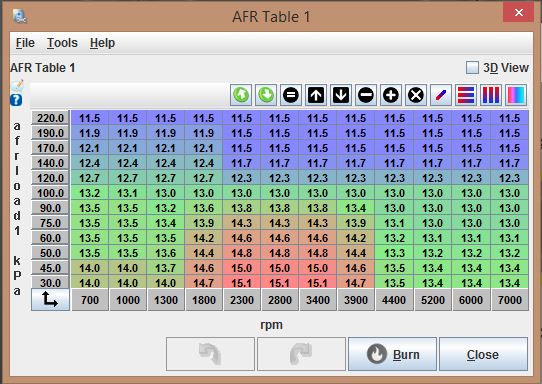Click the multiply cells X icon
Screen dimensions: 542x384
point(416,95)
